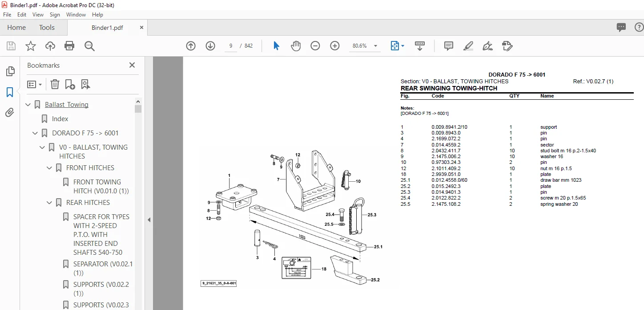Open the sign document pen tool
Screen dimensions: 644x310
coord(488,46)
